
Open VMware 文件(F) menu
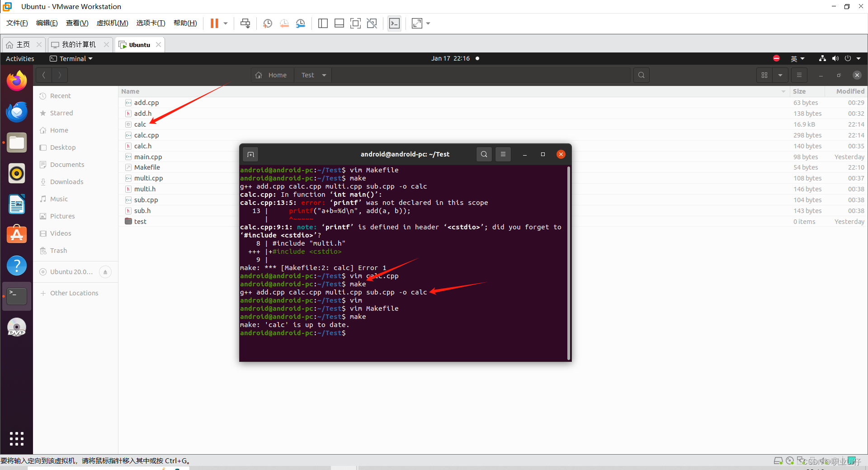pyautogui.click(x=17, y=23)
